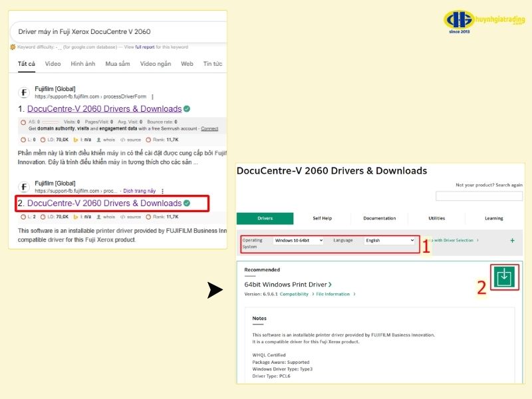Viewport: 532px width, 399px height.
Task: Click the Bing index icon in the first result's bar
Action: 76,140
